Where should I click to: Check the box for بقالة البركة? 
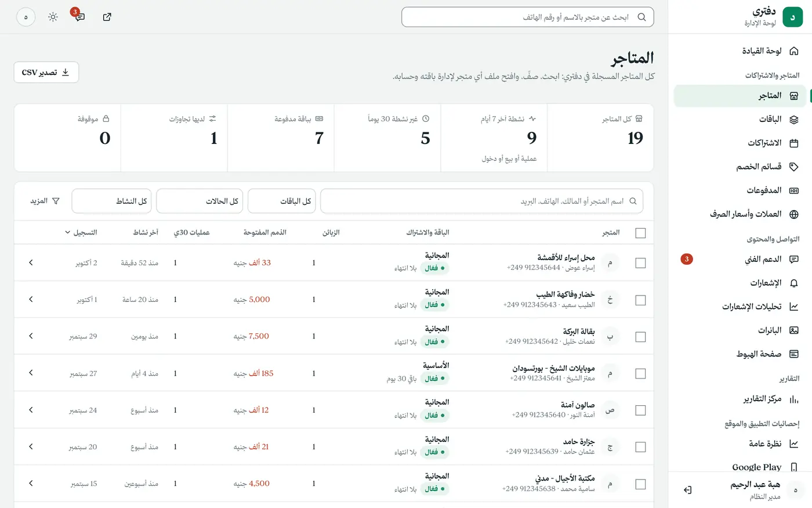pyautogui.click(x=640, y=337)
